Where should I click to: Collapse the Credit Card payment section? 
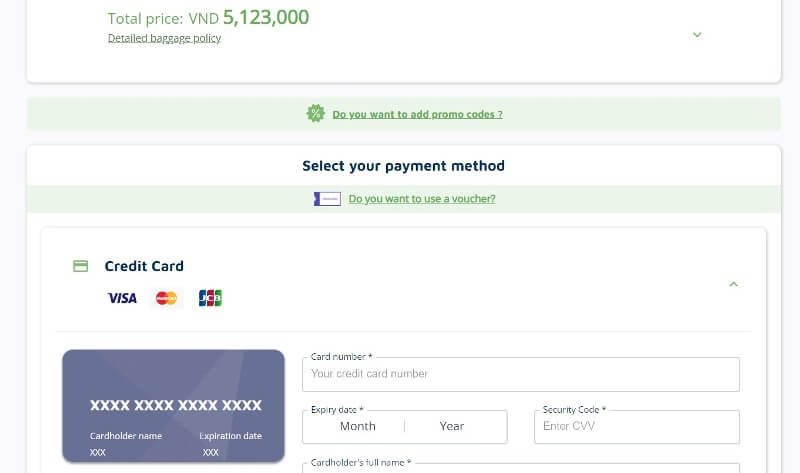coord(734,284)
